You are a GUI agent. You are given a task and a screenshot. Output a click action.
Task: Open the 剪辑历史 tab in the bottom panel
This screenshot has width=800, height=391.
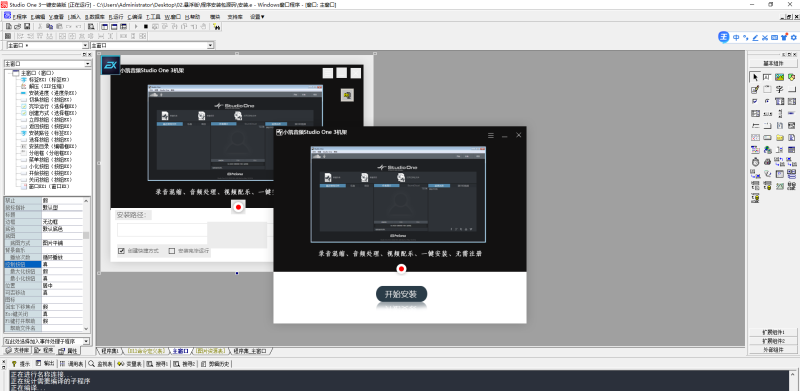pos(215,363)
